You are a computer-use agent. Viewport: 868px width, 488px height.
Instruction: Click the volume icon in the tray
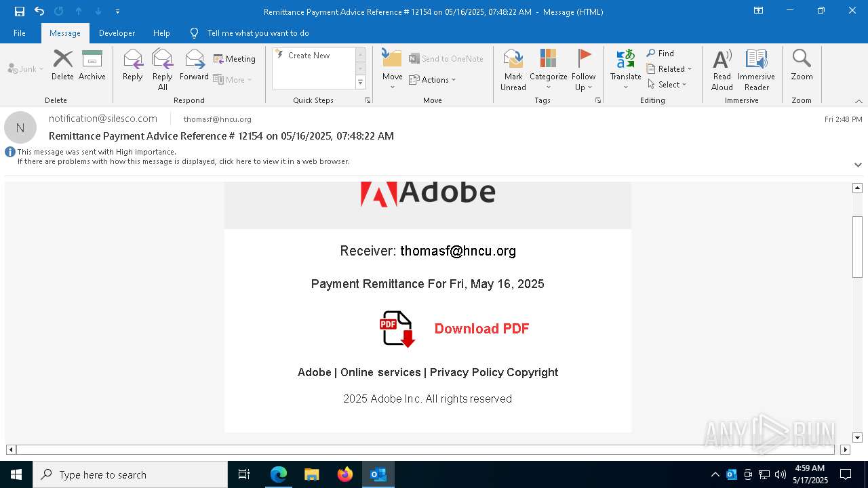[x=780, y=474]
